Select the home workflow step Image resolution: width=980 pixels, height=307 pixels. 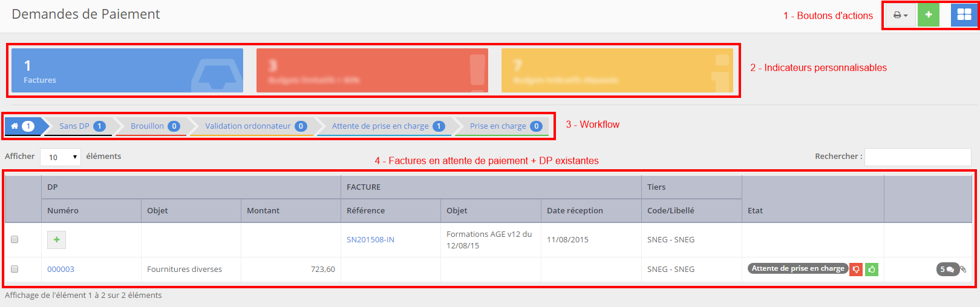[22, 126]
